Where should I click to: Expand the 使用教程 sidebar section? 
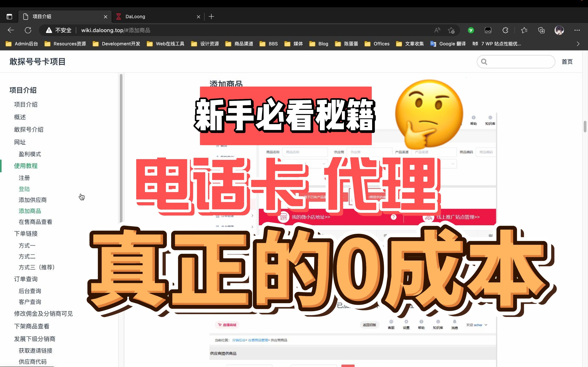pos(25,166)
